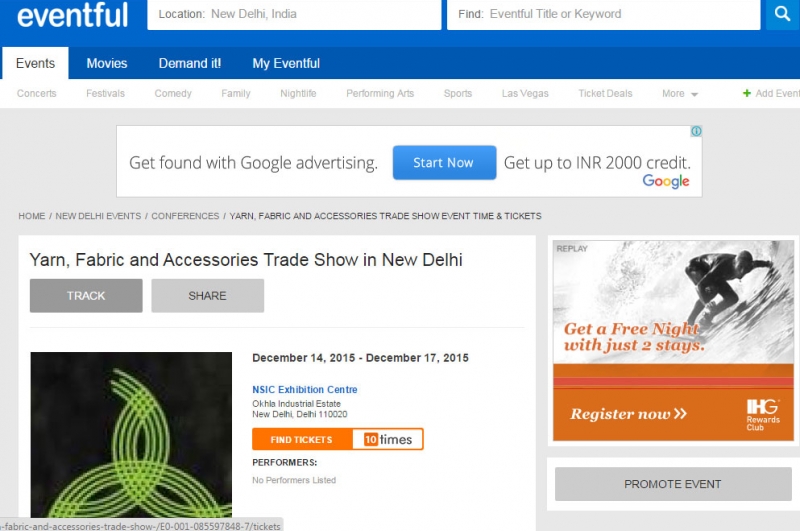Go to Conferences breadcrumb link
This screenshot has height=531, width=800.
tap(185, 216)
